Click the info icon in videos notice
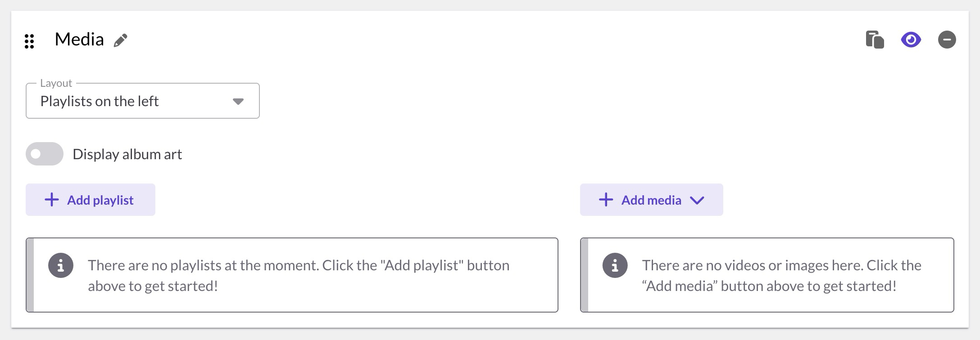The height and width of the screenshot is (340, 980). 615,265
